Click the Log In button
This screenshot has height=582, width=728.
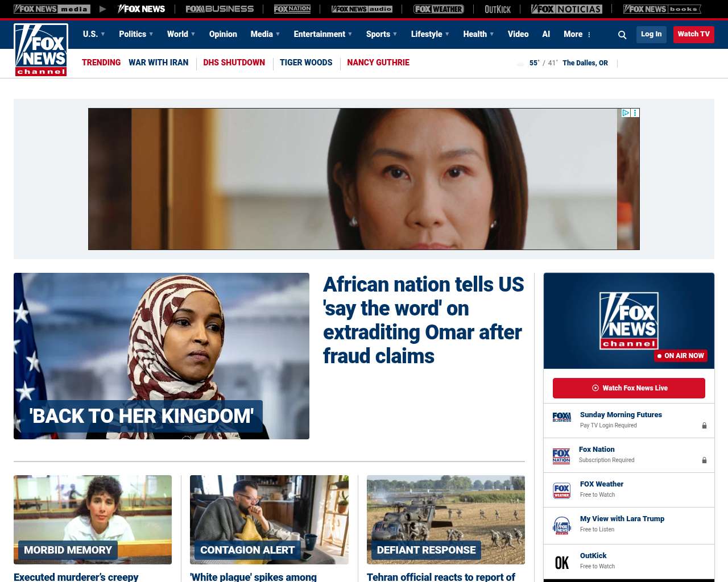[x=651, y=34]
